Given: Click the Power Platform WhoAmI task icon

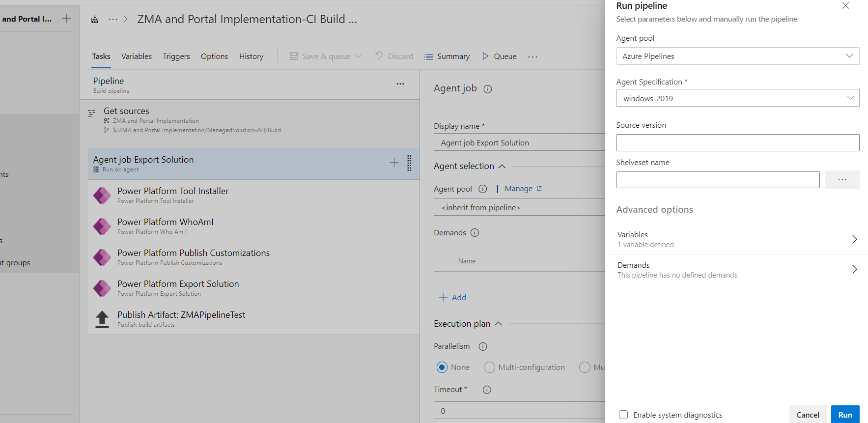Looking at the screenshot, I should 102,226.
